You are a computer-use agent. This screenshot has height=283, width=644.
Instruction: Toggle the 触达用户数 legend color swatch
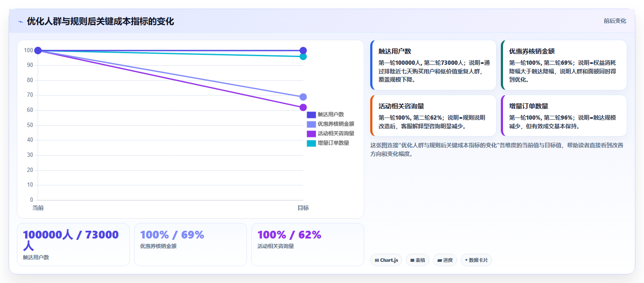pyautogui.click(x=311, y=114)
